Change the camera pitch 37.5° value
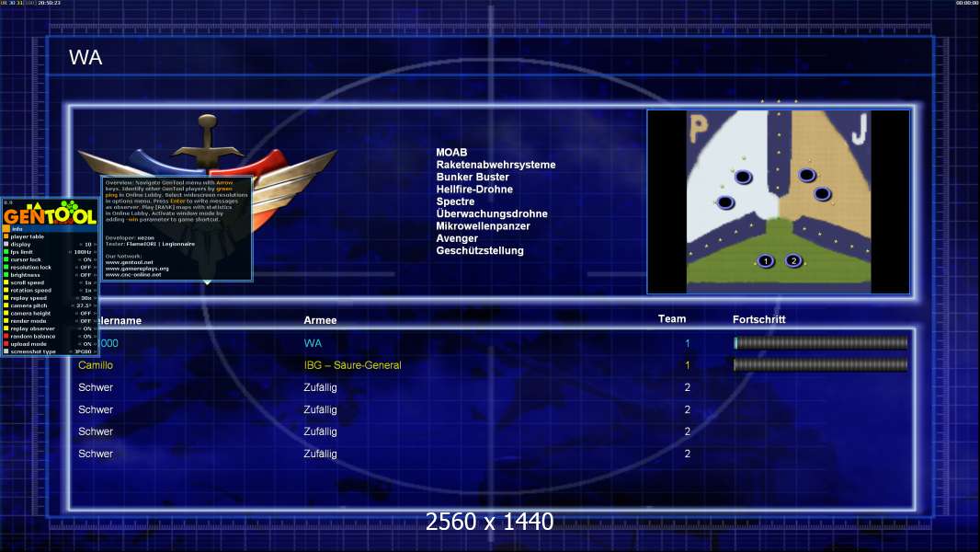The height and width of the screenshot is (552, 980). (84, 305)
